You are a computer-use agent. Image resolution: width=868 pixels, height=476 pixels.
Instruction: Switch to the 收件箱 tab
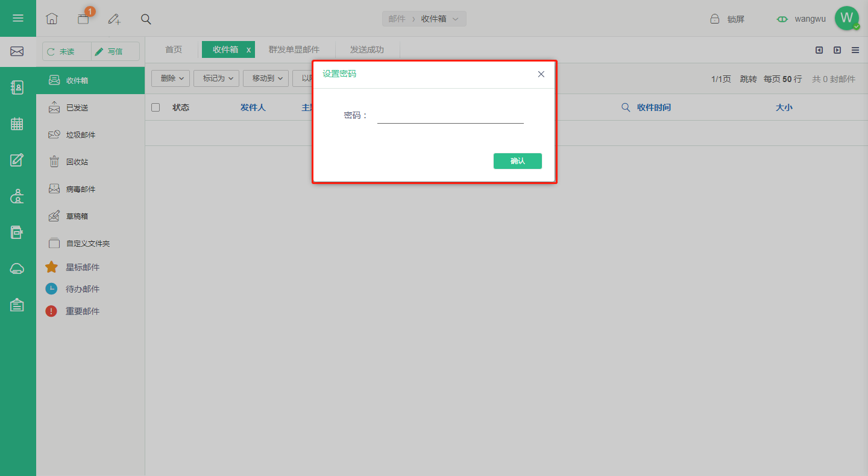[x=225, y=49]
